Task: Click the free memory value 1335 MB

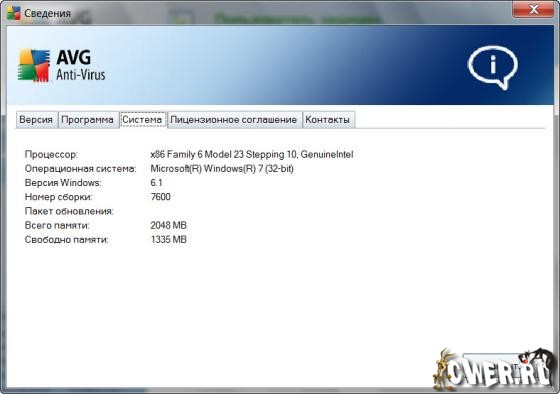Action: pos(169,239)
